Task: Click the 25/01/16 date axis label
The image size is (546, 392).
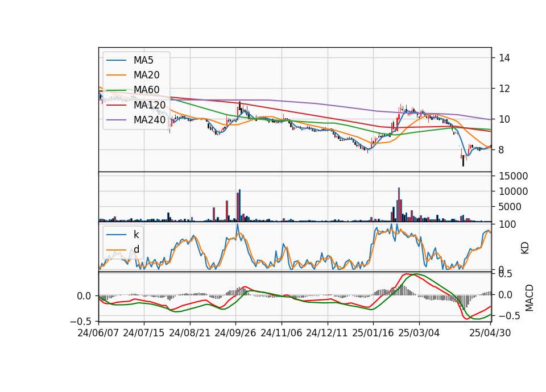Action: pyautogui.click(x=373, y=333)
